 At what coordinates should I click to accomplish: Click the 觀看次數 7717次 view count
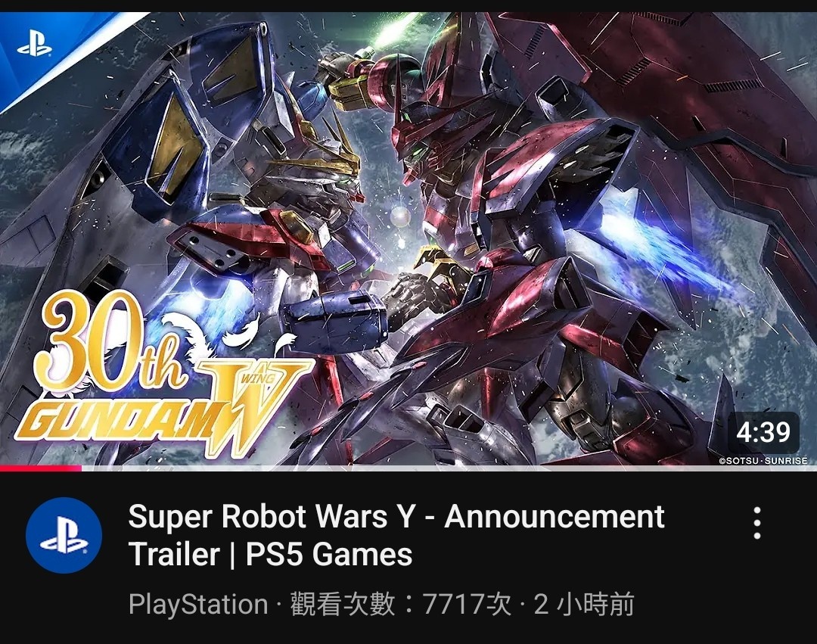coord(401,605)
